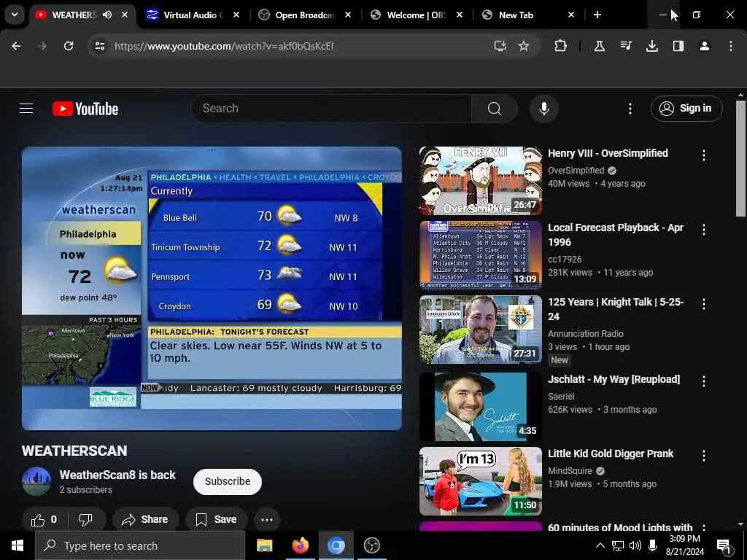The width and height of the screenshot is (747, 560).
Task: Open the media controls toolbar icon
Action: (x=626, y=46)
